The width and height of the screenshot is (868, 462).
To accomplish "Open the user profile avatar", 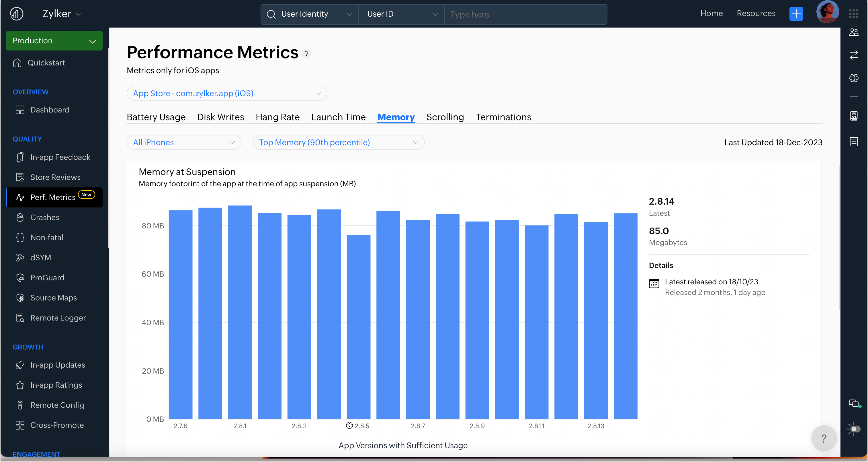I will [827, 12].
